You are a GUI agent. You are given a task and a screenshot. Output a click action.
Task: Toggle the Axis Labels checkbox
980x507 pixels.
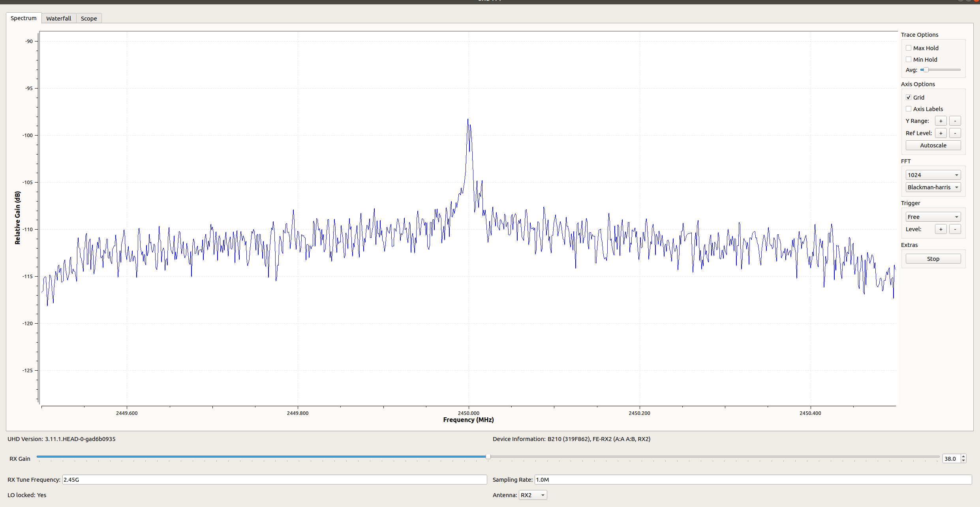click(x=909, y=109)
